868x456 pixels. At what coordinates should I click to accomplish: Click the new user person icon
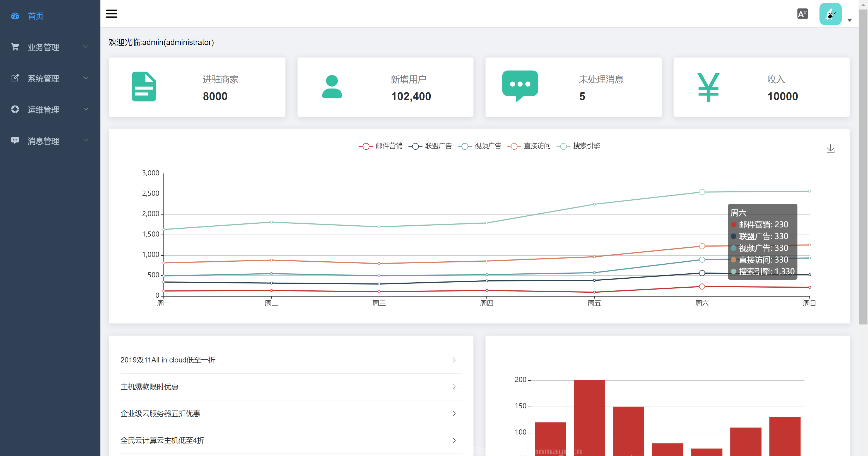(332, 87)
